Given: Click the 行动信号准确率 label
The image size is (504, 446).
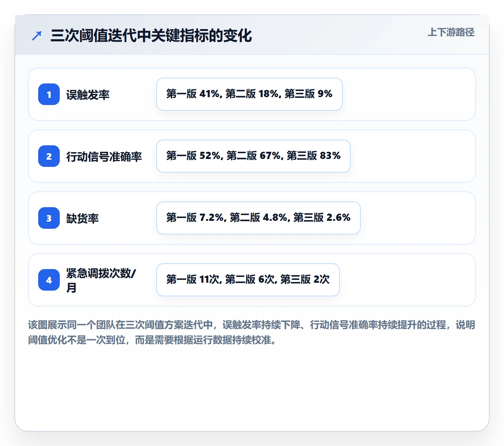Looking at the screenshot, I should click(x=104, y=156).
